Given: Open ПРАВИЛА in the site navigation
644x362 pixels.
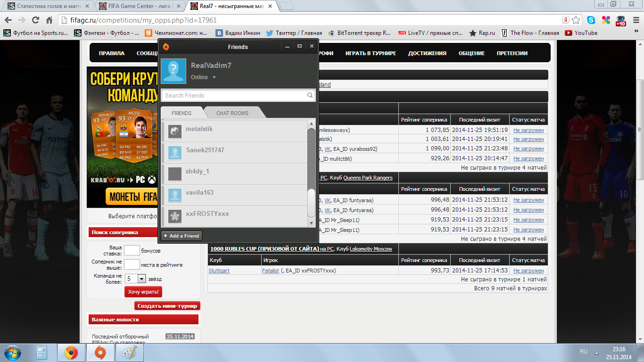Looking at the screenshot, I should click(112, 53).
